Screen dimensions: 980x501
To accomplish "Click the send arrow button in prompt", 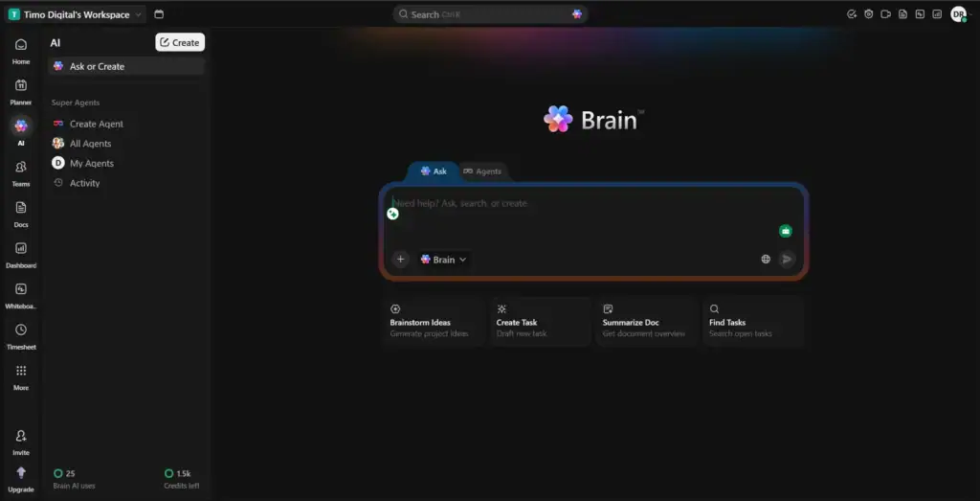I will tap(787, 259).
